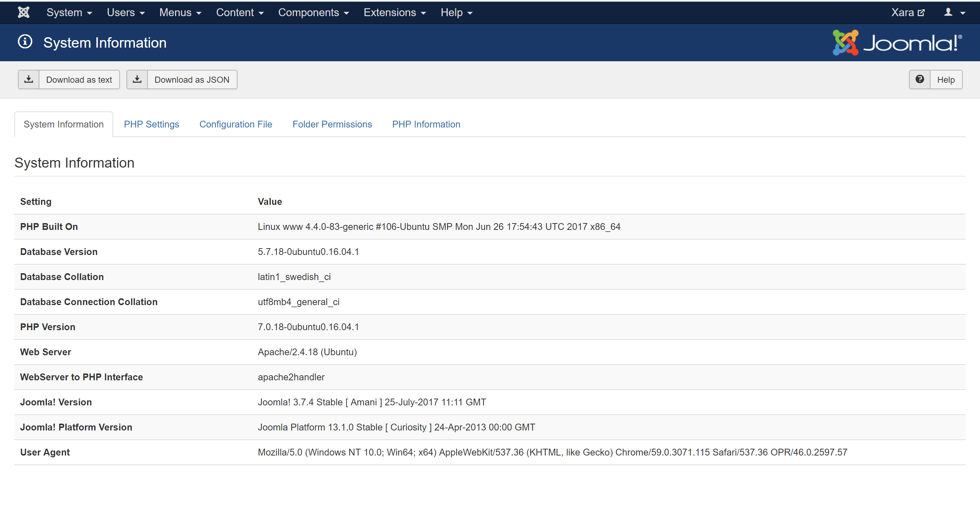Click the Joomla! Version label

click(56, 403)
